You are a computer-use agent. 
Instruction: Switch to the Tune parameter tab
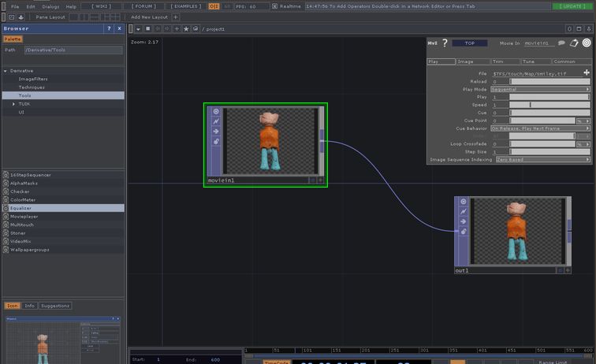[535, 61]
